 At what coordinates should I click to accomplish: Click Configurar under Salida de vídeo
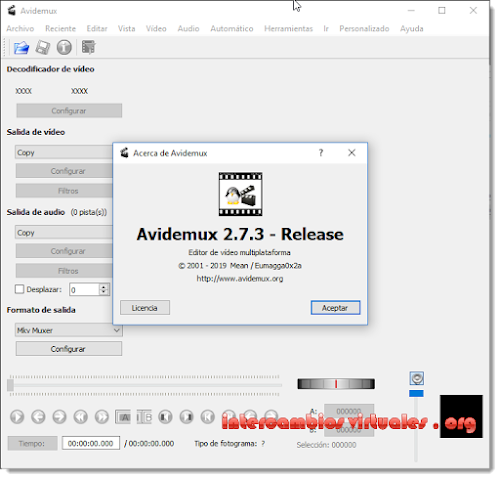(x=65, y=171)
